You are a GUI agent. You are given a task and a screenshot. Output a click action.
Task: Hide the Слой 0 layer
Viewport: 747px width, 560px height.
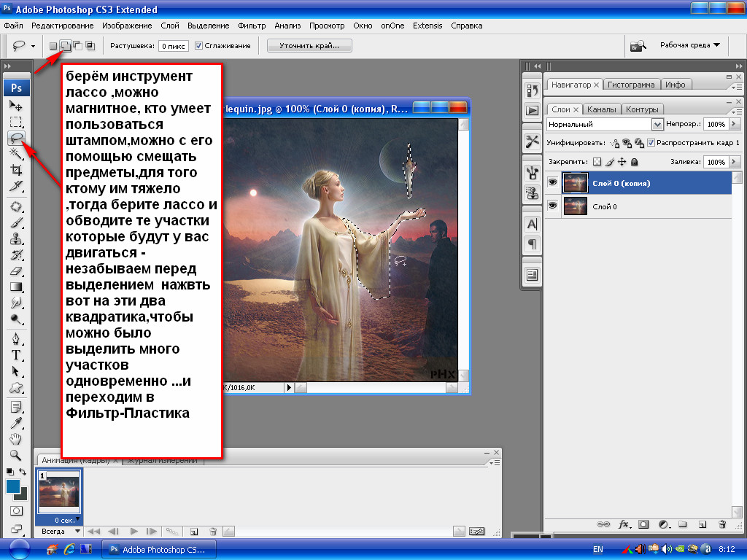pos(553,206)
